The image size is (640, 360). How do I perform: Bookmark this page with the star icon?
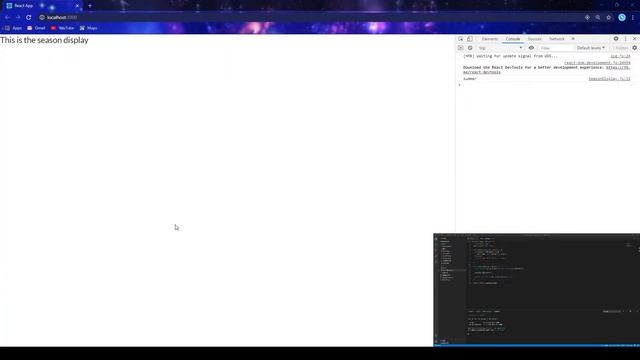[609, 18]
